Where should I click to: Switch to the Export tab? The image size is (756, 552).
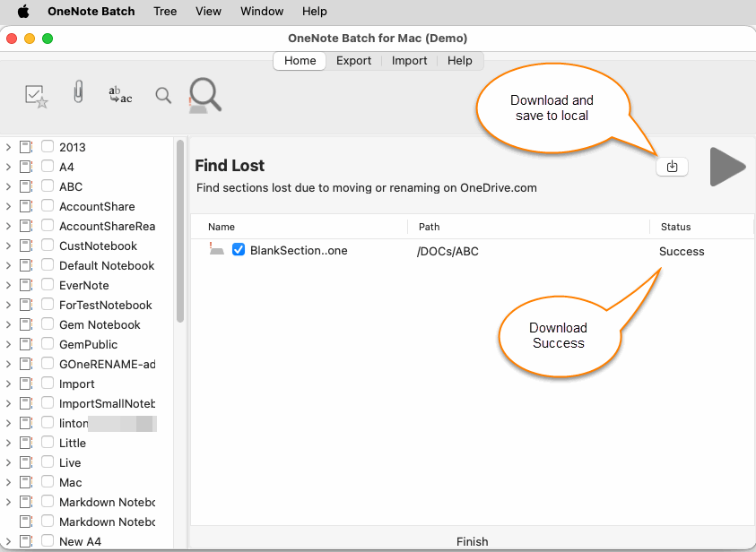point(353,60)
